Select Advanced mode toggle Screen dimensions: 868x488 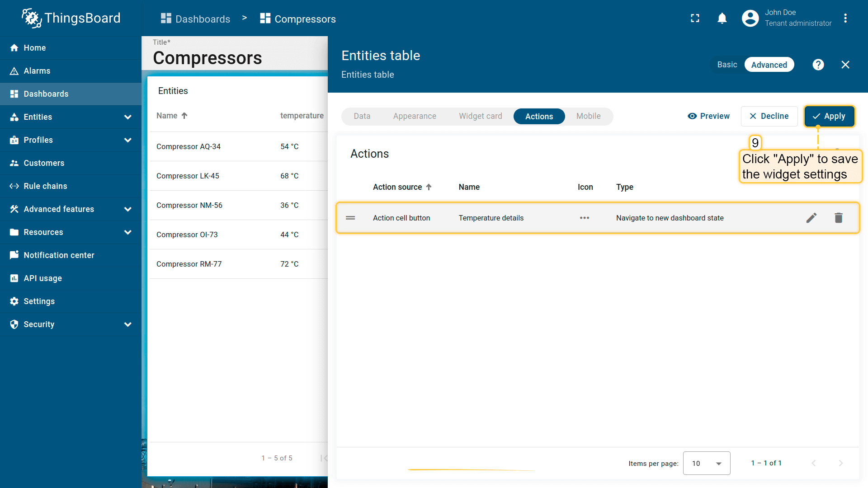tap(769, 65)
